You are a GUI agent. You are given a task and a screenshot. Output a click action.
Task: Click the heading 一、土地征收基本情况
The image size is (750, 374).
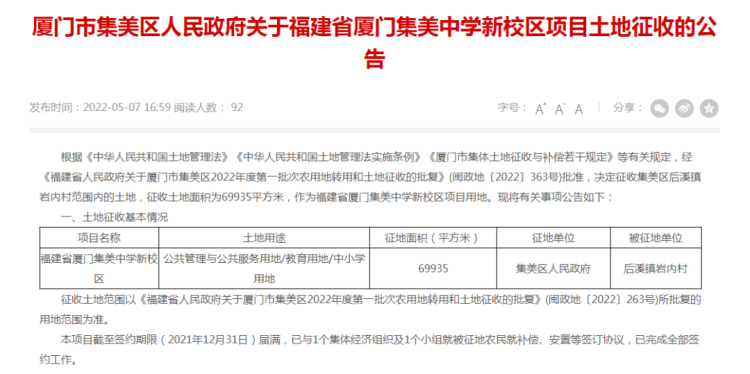(114, 218)
